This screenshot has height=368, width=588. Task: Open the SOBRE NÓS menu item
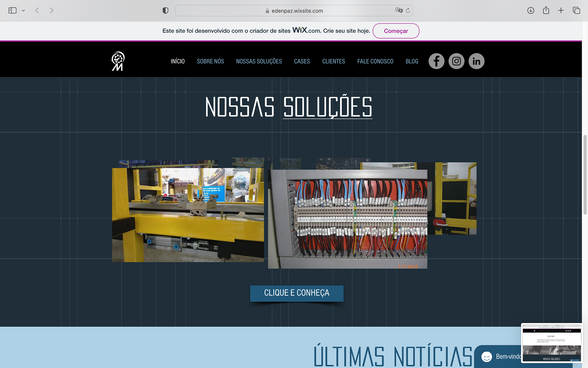coord(210,61)
